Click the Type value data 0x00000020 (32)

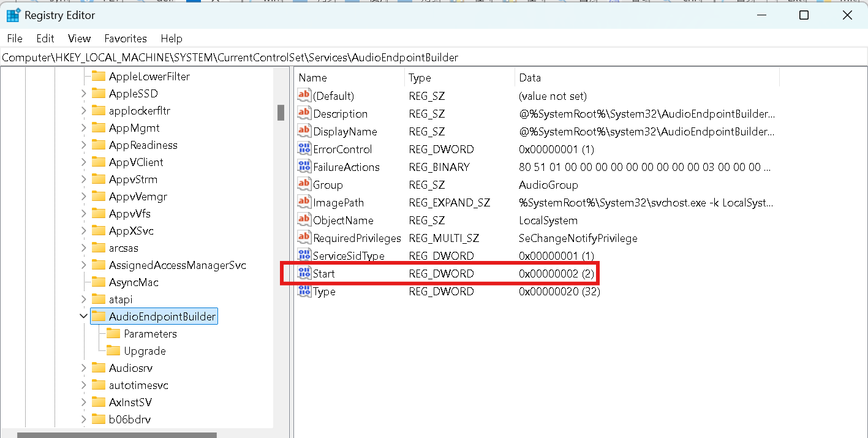(559, 291)
